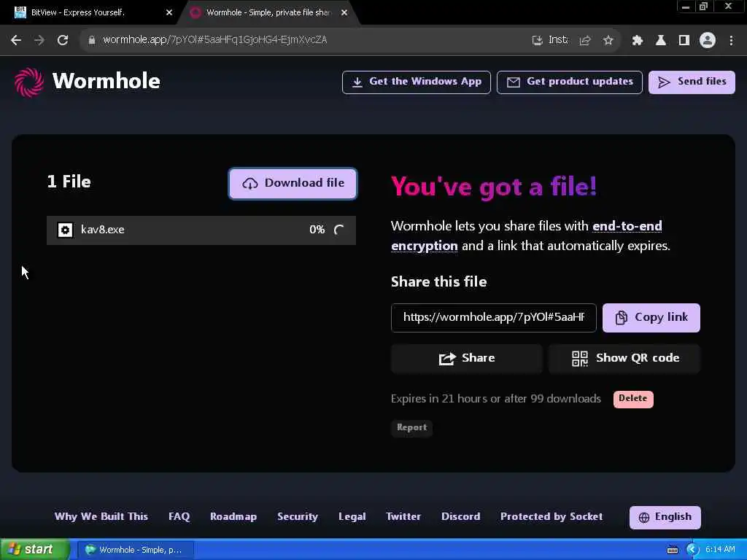Click the Wormhole brand name text
This screenshot has height=560, width=747.
107,81
